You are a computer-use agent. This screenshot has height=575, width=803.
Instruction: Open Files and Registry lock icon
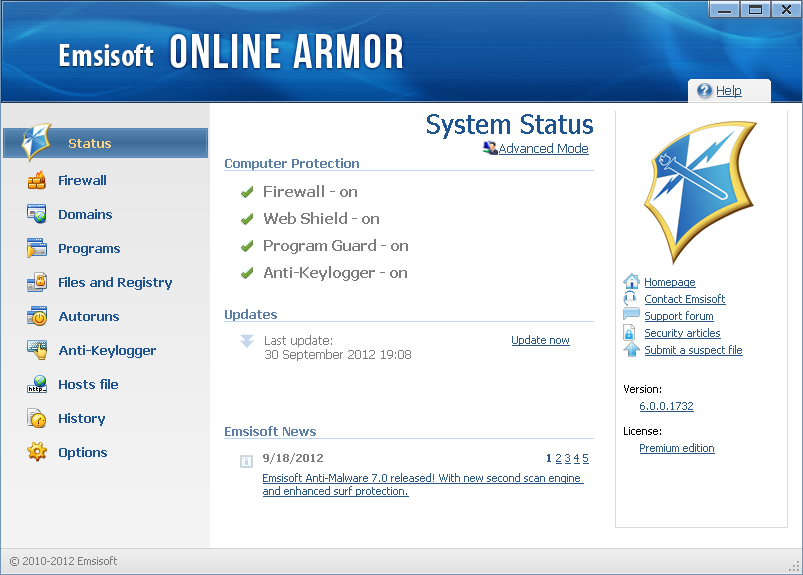[37, 282]
